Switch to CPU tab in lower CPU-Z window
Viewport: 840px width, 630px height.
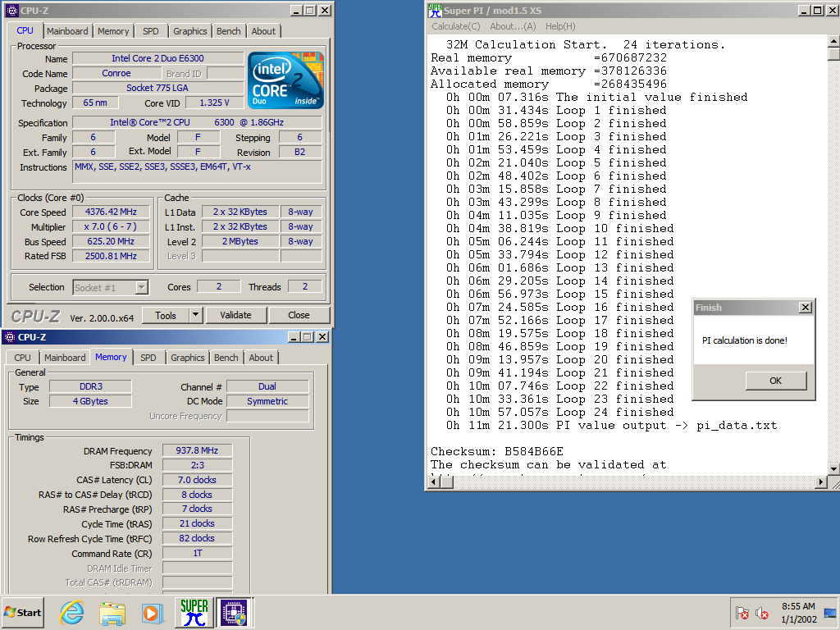(x=22, y=358)
